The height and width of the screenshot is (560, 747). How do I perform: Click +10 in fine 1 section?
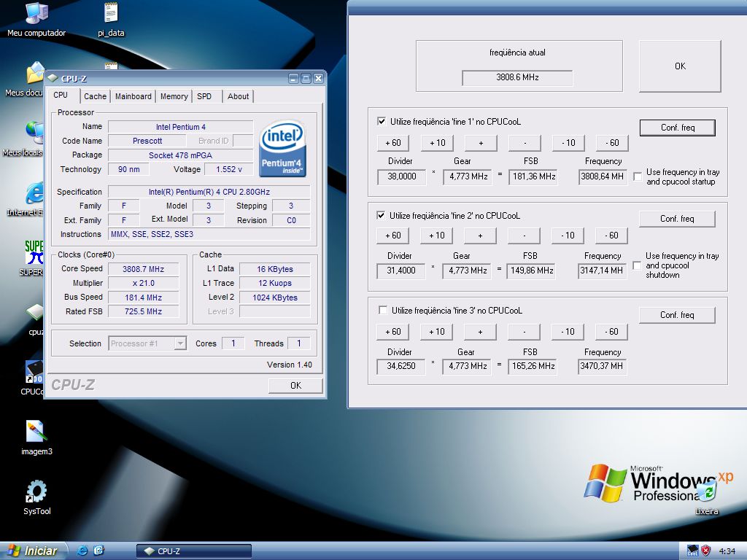438,143
